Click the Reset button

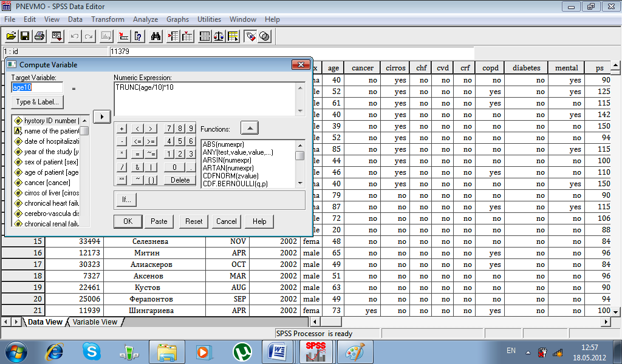(194, 221)
